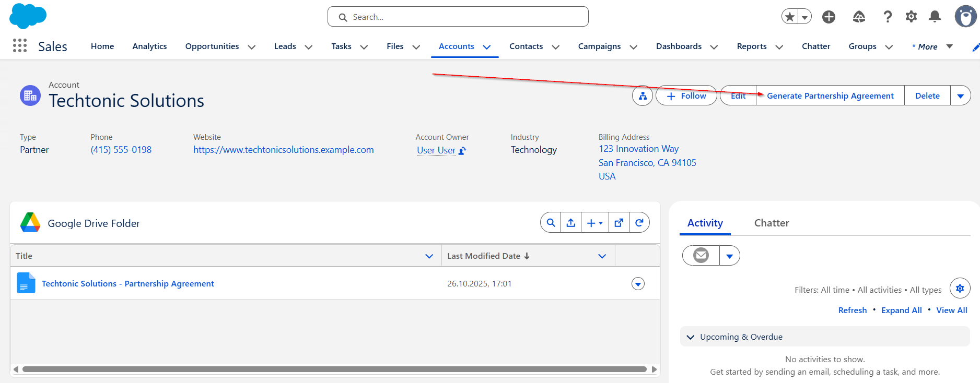Click the account hierarchy icon
The height and width of the screenshot is (383, 980).
[643, 96]
